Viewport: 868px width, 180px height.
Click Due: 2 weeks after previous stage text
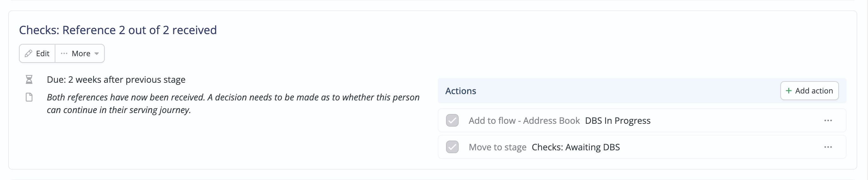[116, 80]
